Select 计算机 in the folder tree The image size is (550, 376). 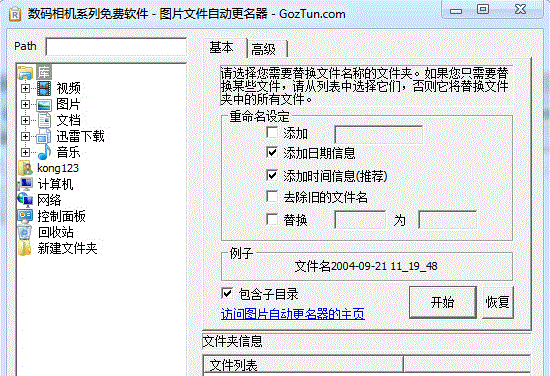55,184
